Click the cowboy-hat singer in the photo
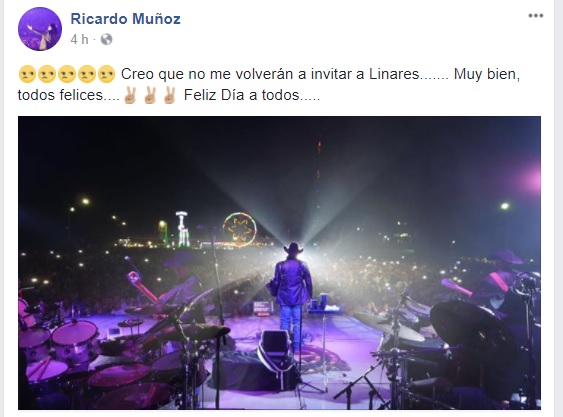This screenshot has height=417, width=563. point(292,291)
